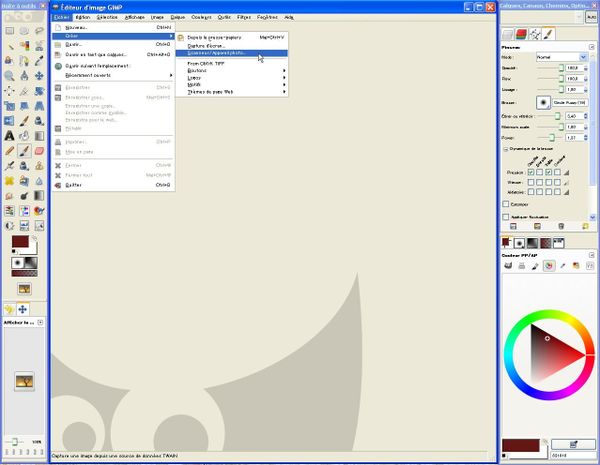Screen dimensions: 600x465
Task: Toggle third checkbox in Pression row
Action: coord(549,172)
